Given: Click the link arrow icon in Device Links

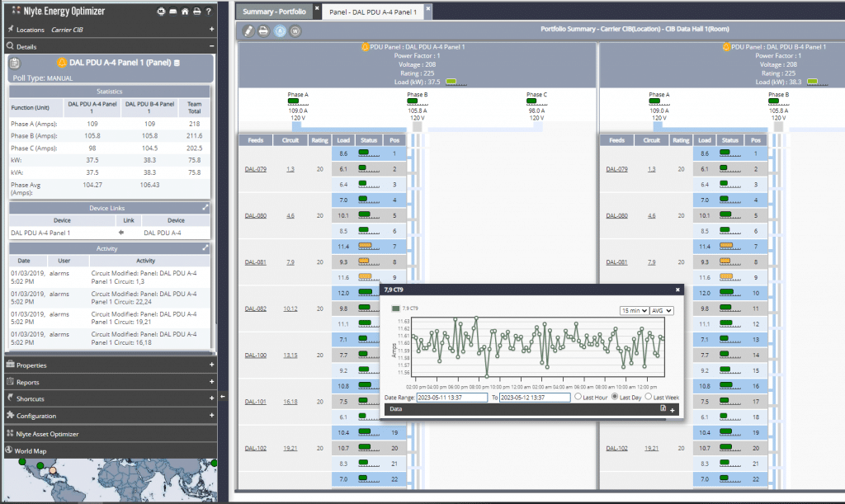Looking at the screenshot, I should [x=121, y=233].
